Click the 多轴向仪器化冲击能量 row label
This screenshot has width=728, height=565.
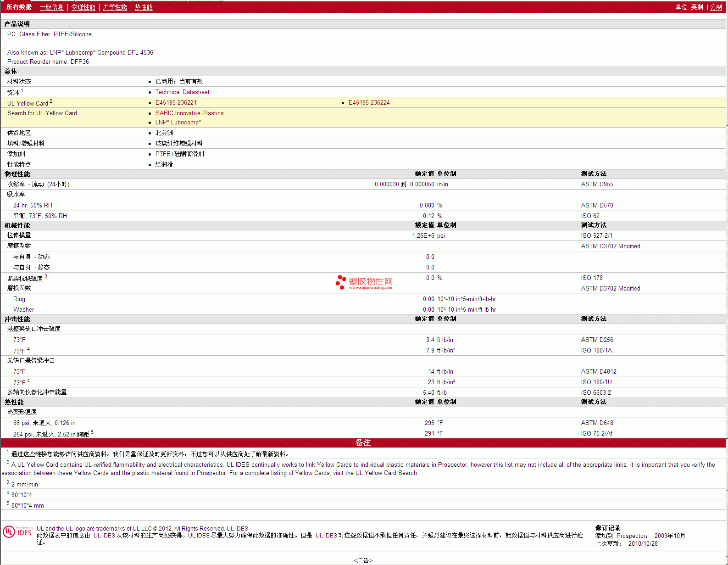(x=37, y=393)
